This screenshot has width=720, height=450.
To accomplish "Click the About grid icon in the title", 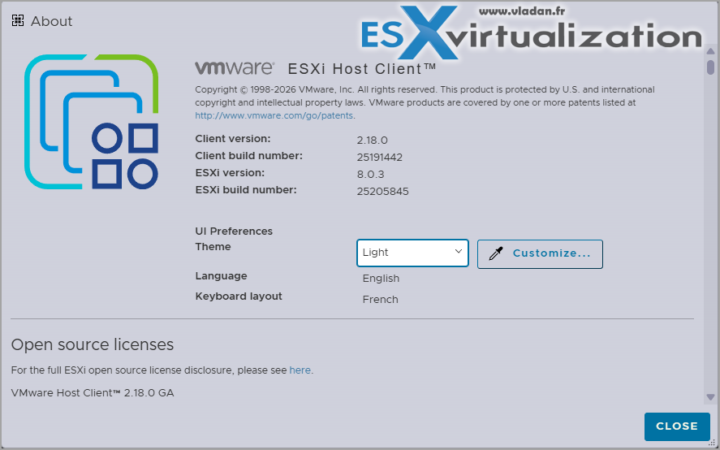I will point(18,20).
